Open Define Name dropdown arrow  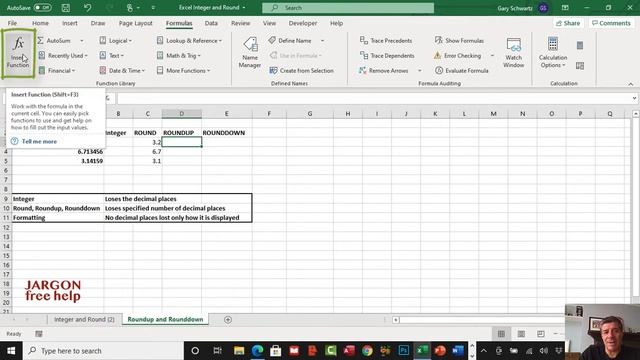point(322,41)
